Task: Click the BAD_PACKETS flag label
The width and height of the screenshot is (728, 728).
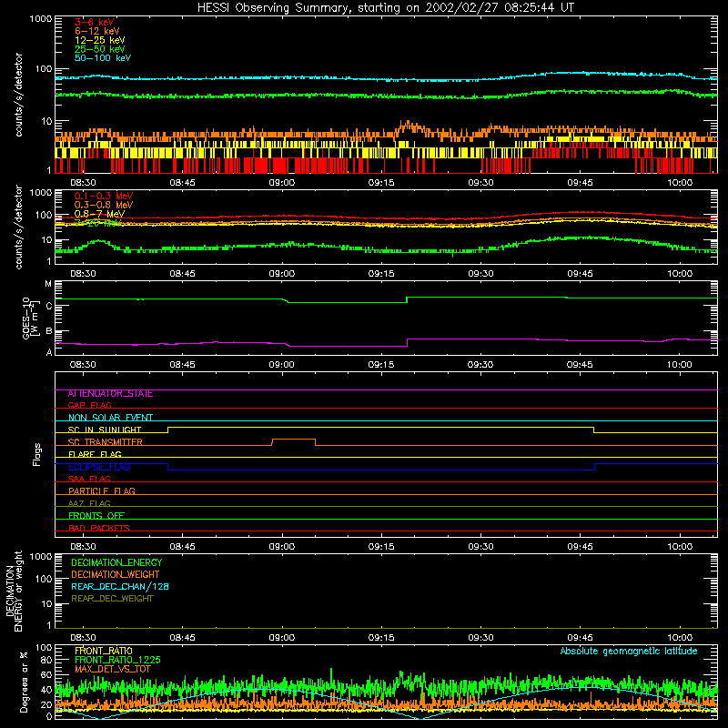Action: click(x=99, y=528)
